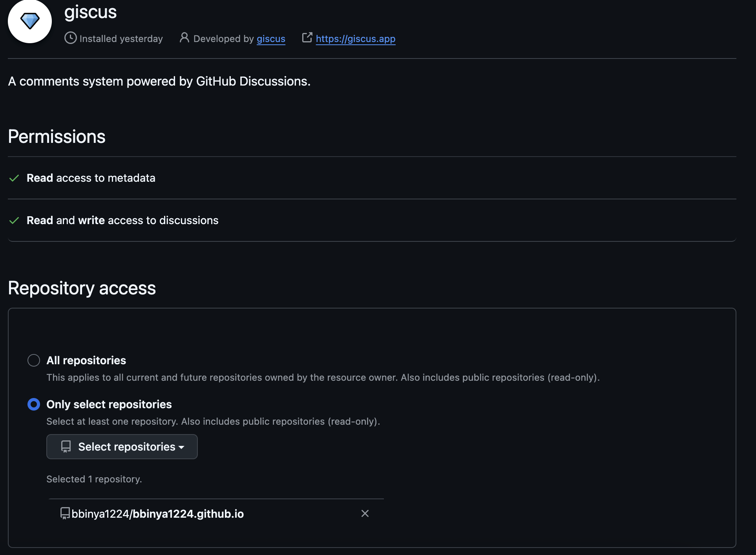Screen dimensions: 756x555
Task: Click the green checkmark beside Read access to metadata
Action: point(14,179)
